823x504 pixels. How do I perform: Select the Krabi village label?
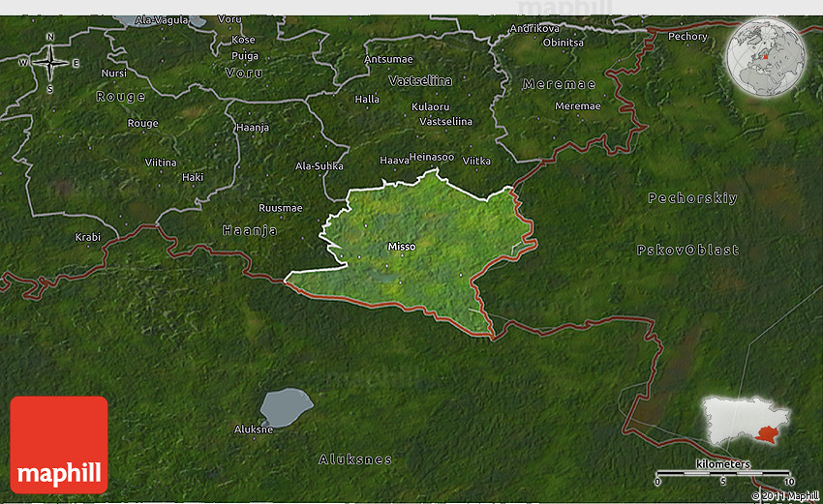87,237
